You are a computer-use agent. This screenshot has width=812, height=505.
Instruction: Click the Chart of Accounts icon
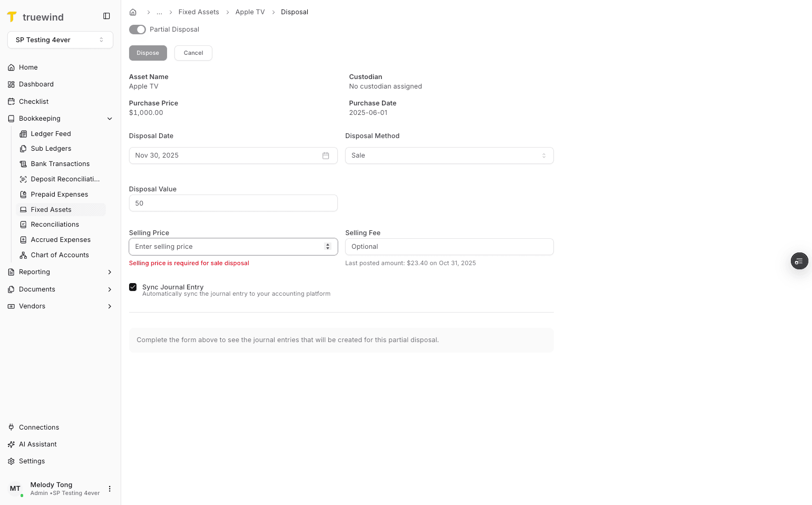click(x=24, y=255)
